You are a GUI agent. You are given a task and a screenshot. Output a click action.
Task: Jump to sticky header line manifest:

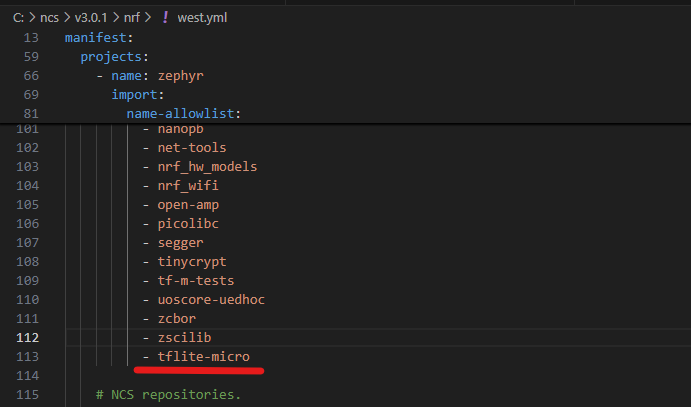coord(98,37)
